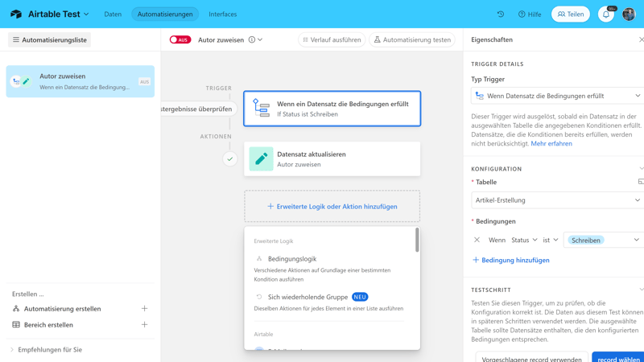Click the Erweiterte Logik section heading
The width and height of the screenshot is (644, 362).
pos(274,241)
